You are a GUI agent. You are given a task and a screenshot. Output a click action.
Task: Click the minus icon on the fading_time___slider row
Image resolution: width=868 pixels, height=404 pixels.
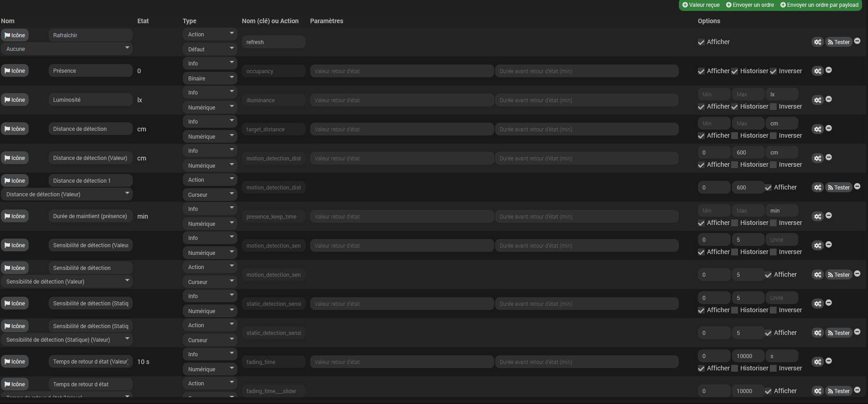(857, 390)
